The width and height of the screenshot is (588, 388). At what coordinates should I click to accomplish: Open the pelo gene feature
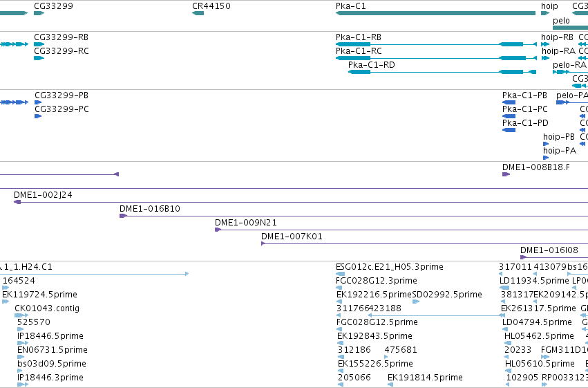(x=570, y=28)
